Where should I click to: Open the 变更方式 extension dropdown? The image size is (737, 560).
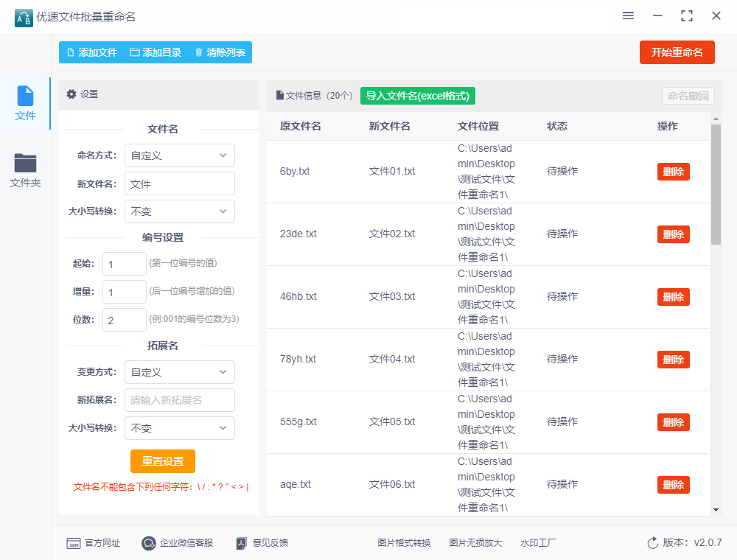coord(180,372)
